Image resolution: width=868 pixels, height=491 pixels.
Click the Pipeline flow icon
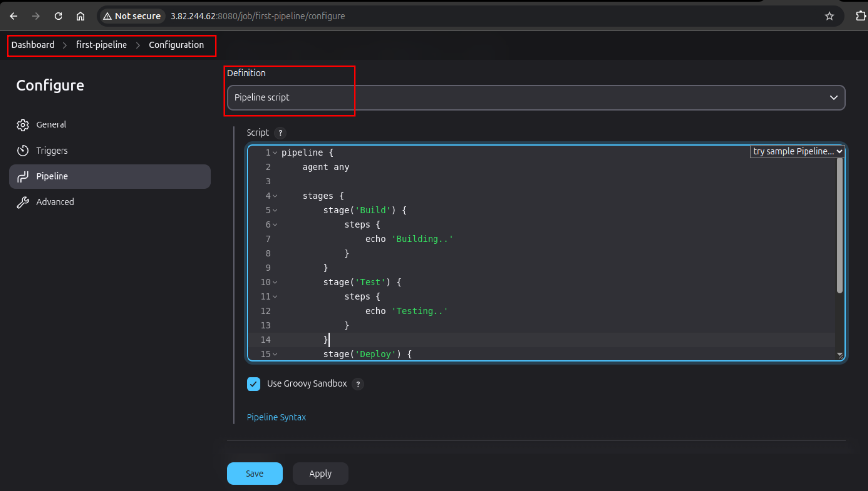tap(23, 177)
